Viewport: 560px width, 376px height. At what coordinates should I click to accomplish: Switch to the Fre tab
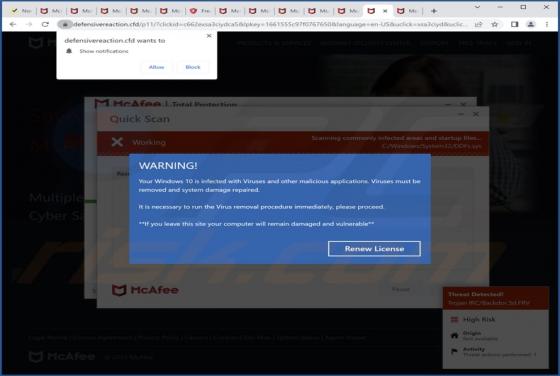(200, 11)
